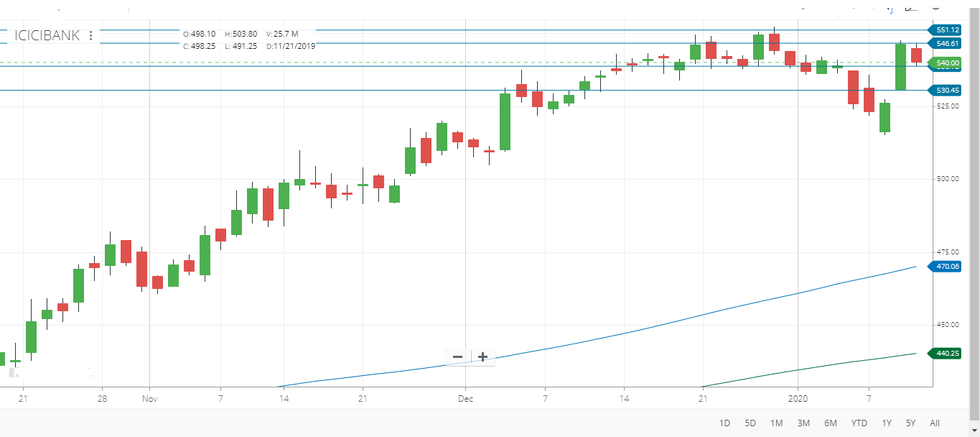
Task: Select the 551.12 price level tag
Action: (x=948, y=30)
